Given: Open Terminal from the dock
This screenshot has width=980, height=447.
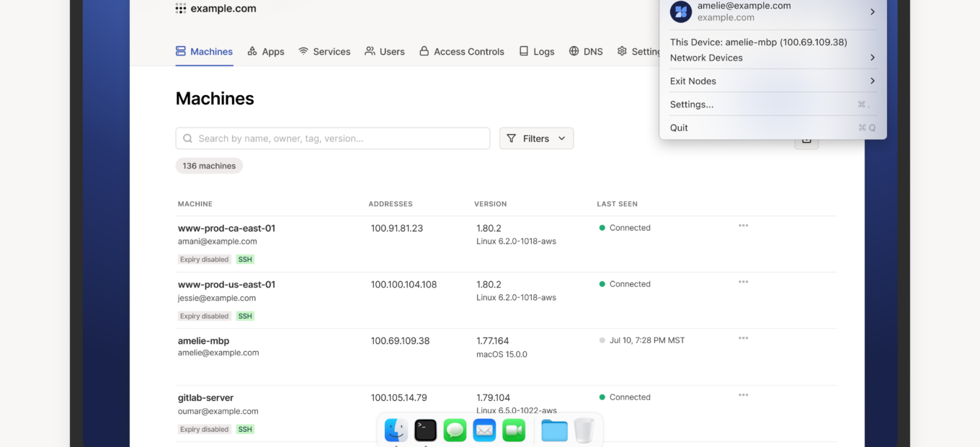Looking at the screenshot, I should pyautogui.click(x=425, y=430).
